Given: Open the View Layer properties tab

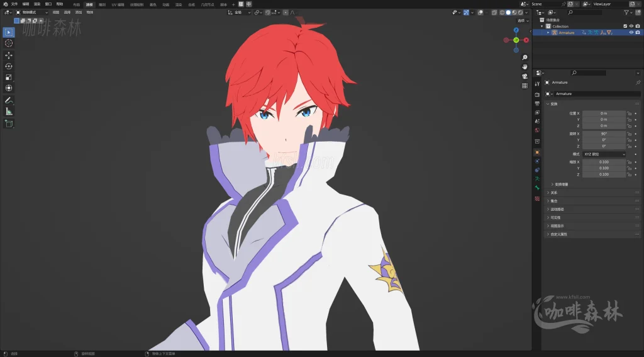Looking at the screenshot, I should pos(537,112).
